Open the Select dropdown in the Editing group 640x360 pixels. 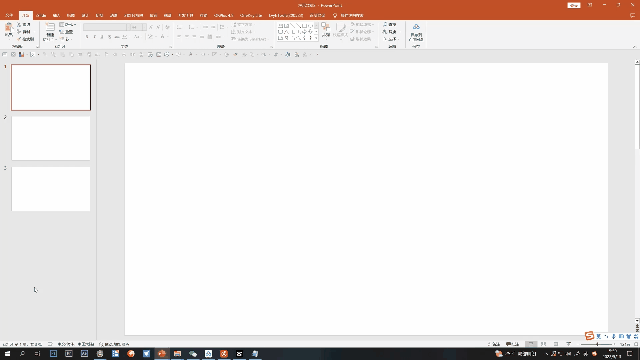coord(391,39)
